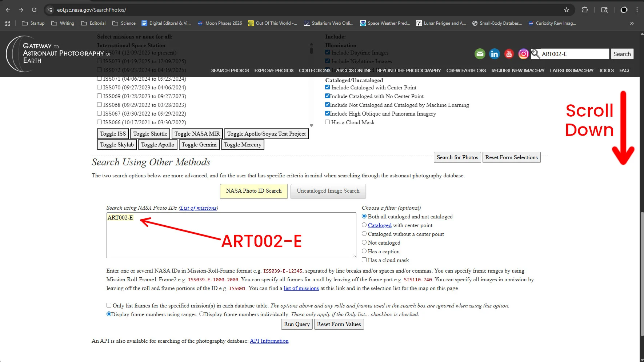Open the LATEST ISS IMAGERY menu
The image size is (644, 362).
point(571,71)
